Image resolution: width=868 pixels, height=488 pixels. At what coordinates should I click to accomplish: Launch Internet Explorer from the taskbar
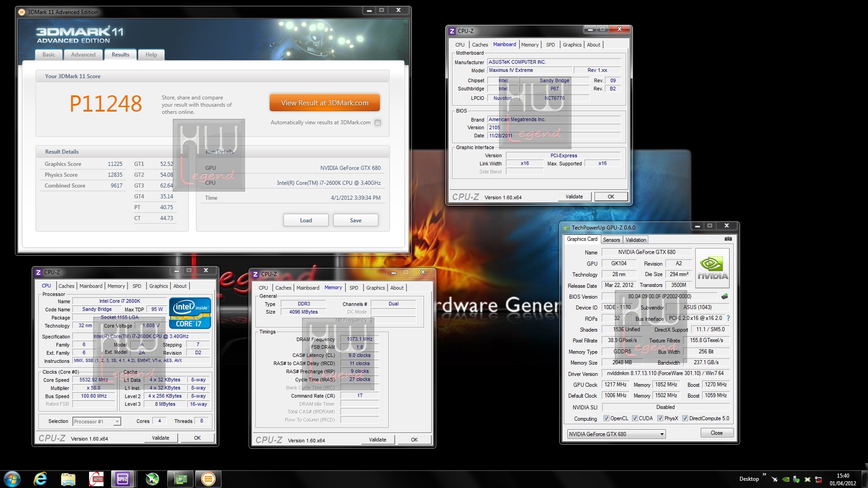[x=40, y=479]
